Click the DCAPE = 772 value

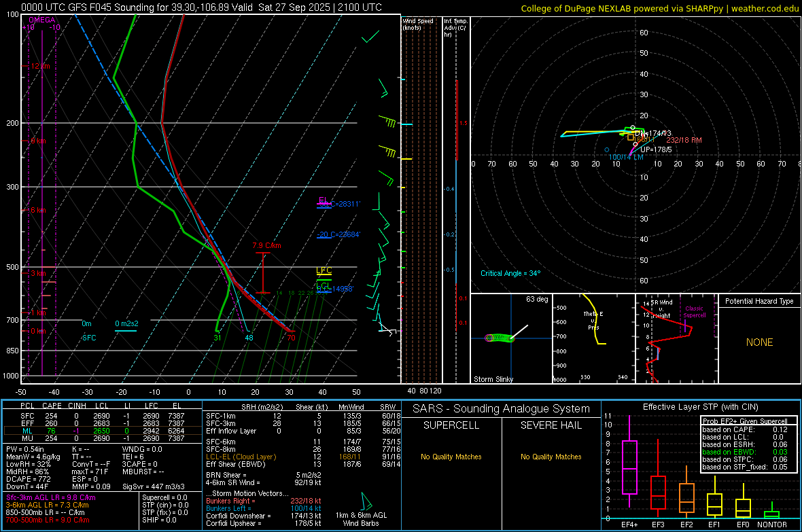[28, 479]
